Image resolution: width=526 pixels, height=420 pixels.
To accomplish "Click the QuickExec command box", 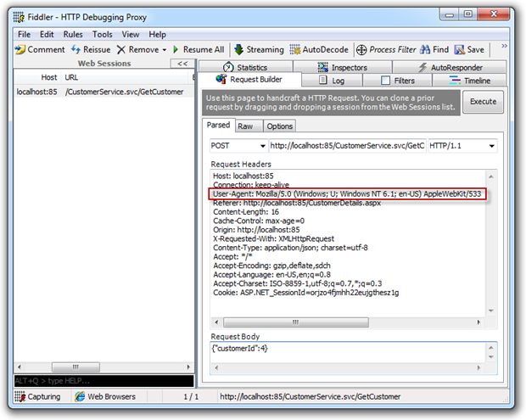I will [104, 381].
